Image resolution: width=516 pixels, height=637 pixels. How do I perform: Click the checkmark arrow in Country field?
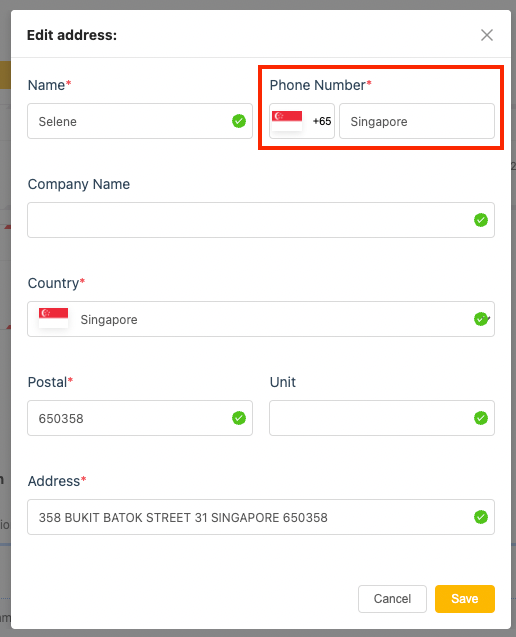(482, 319)
